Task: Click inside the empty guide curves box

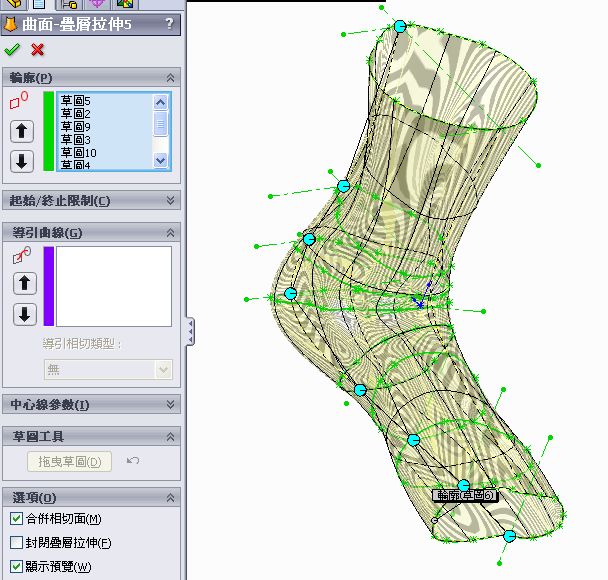Action: coord(114,286)
